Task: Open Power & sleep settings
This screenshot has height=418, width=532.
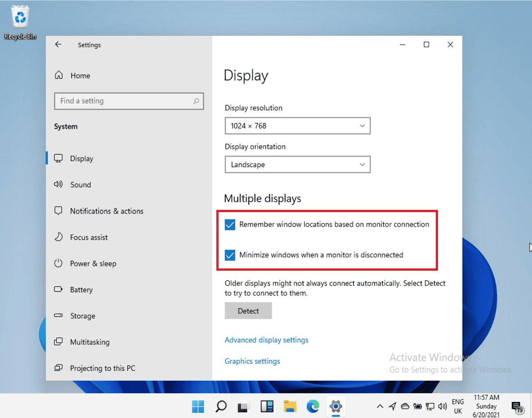Action: click(x=58, y=264)
